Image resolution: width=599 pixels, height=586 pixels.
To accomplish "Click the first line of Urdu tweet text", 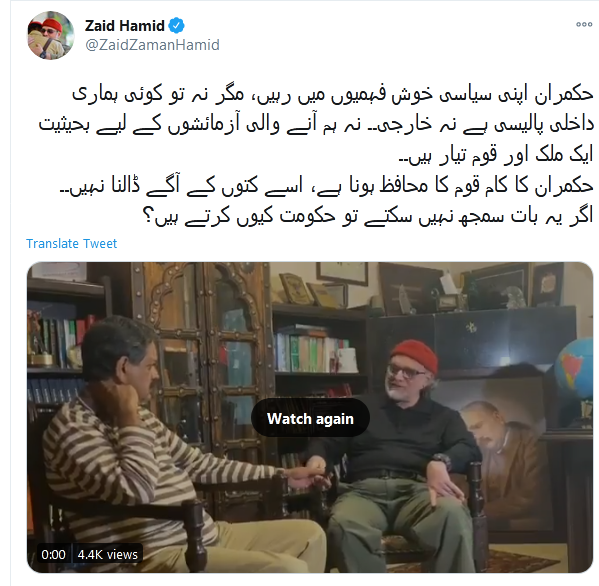I will pyautogui.click(x=333, y=94).
